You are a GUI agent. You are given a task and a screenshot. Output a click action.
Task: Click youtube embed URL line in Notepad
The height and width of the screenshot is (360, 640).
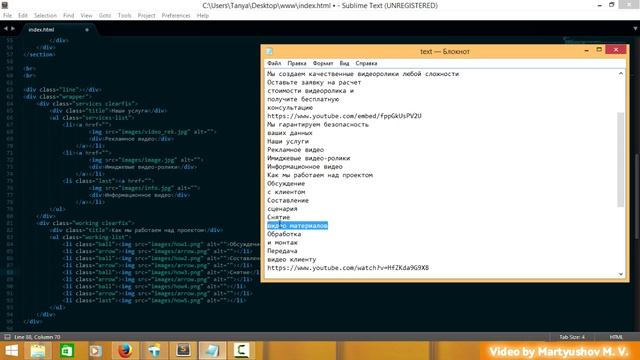pos(344,116)
